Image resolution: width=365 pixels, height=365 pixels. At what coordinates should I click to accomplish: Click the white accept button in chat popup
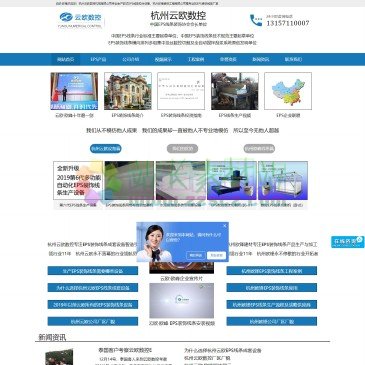[216, 255]
